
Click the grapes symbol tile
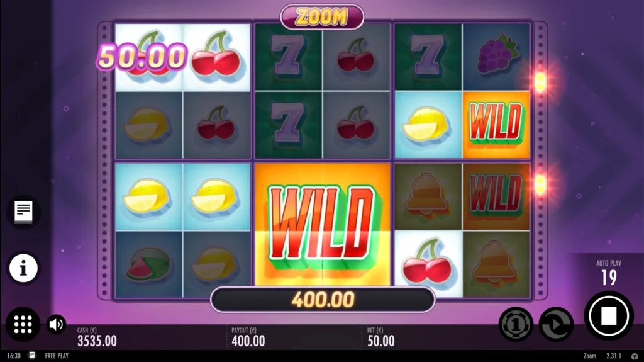pos(496,57)
